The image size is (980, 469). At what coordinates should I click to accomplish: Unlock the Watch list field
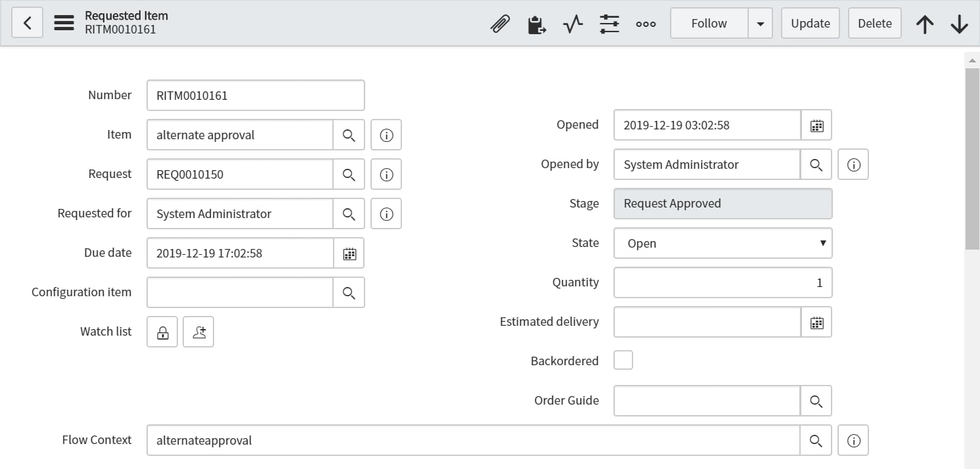tap(162, 332)
